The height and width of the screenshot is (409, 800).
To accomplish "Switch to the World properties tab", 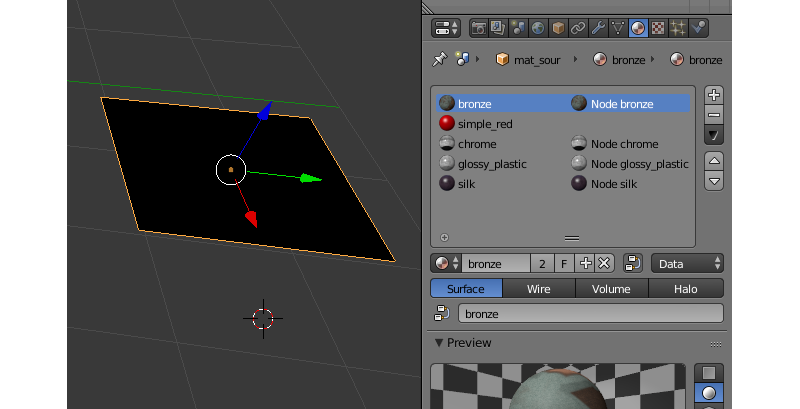I will tap(538, 28).
